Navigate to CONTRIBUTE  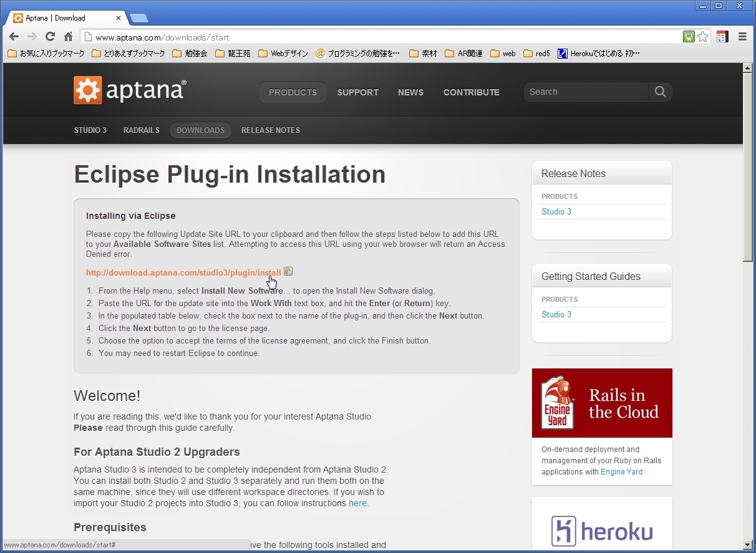point(472,92)
